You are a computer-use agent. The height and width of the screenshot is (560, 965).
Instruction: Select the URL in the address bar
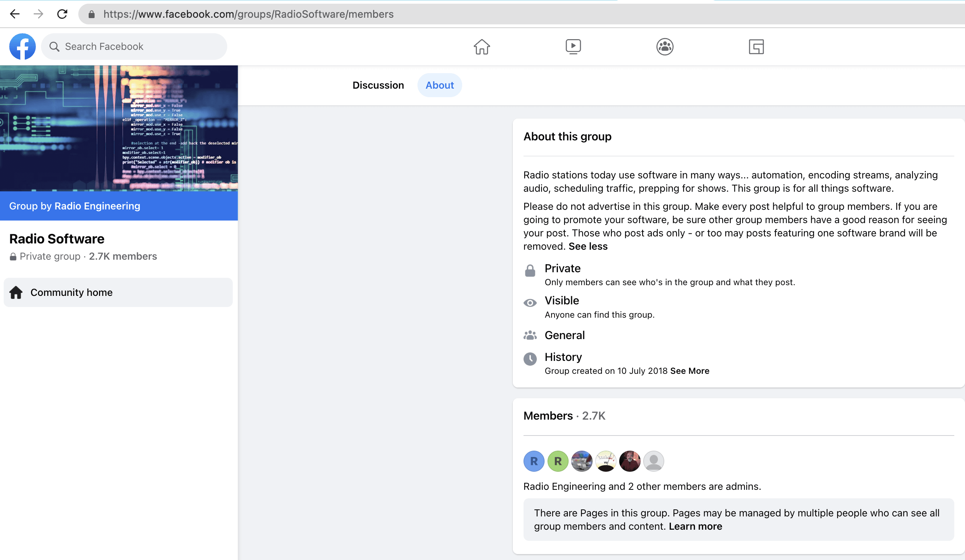point(248,14)
